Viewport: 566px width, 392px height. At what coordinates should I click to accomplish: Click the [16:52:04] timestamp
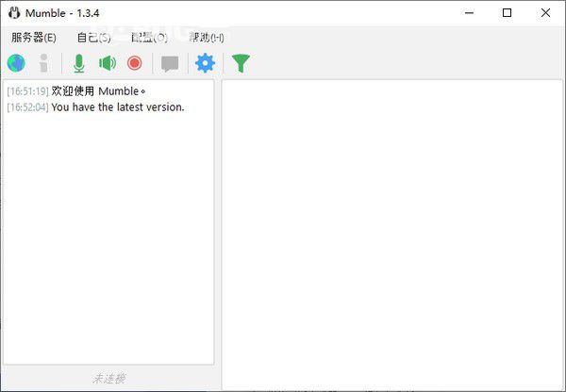tap(27, 107)
